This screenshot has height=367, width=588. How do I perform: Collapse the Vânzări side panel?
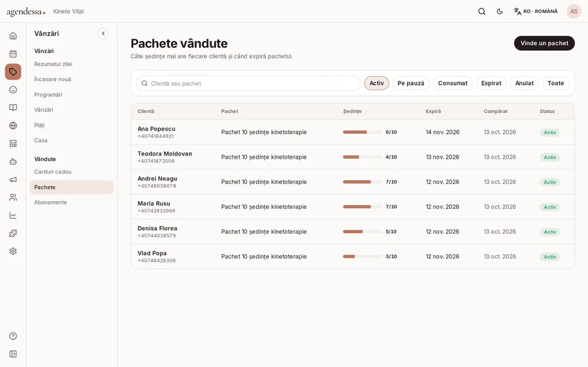(103, 33)
